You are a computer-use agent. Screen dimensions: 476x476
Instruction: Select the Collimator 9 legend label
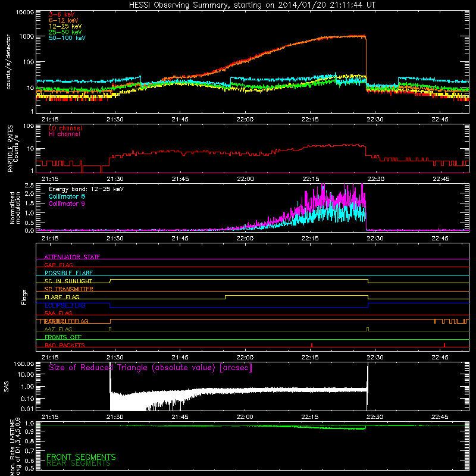click(x=67, y=203)
